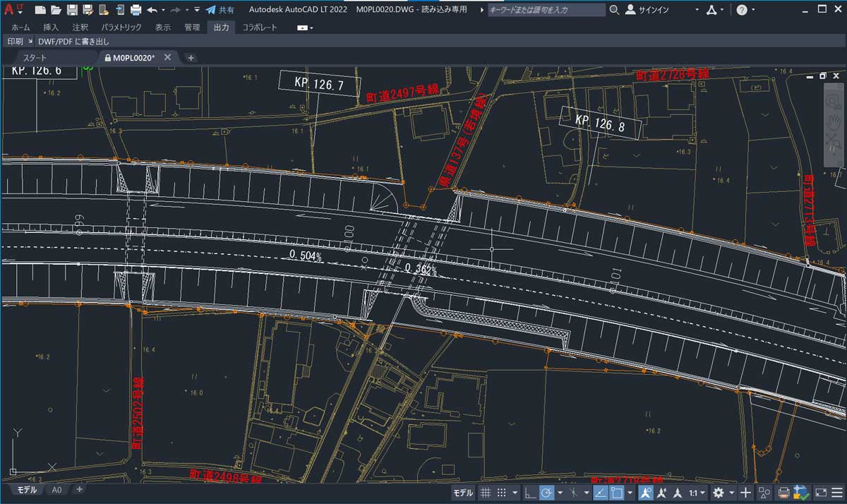Select the Zoom tool in the navigation bar
The width and height of the screenshot is (847, 504).
click(833, 101)
